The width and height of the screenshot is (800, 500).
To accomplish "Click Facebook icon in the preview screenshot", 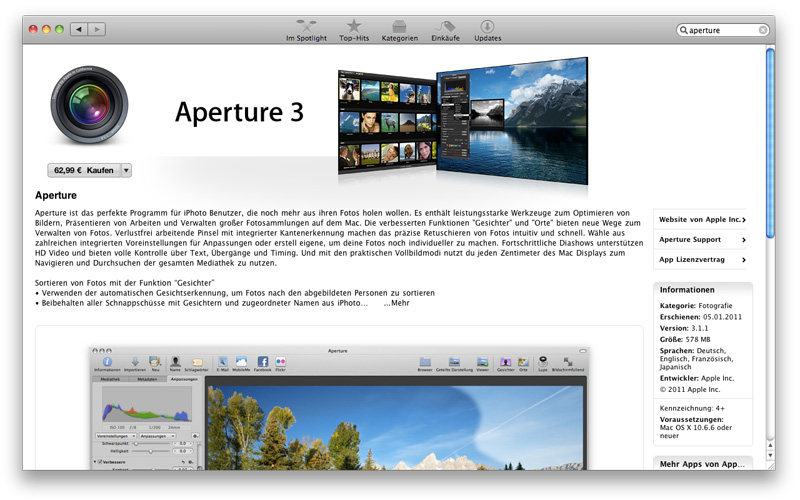I will tap(263, 364).
